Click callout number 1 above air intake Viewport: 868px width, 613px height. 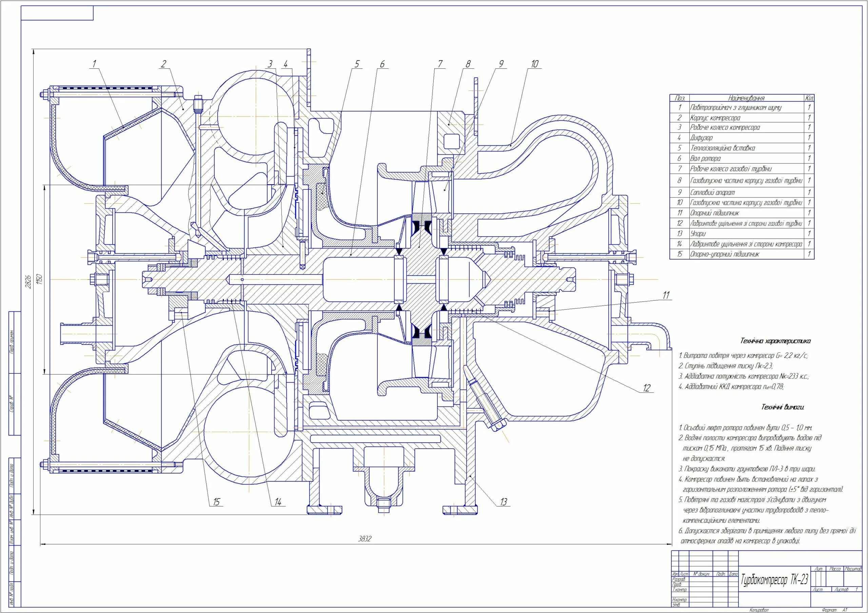point(94,64)
